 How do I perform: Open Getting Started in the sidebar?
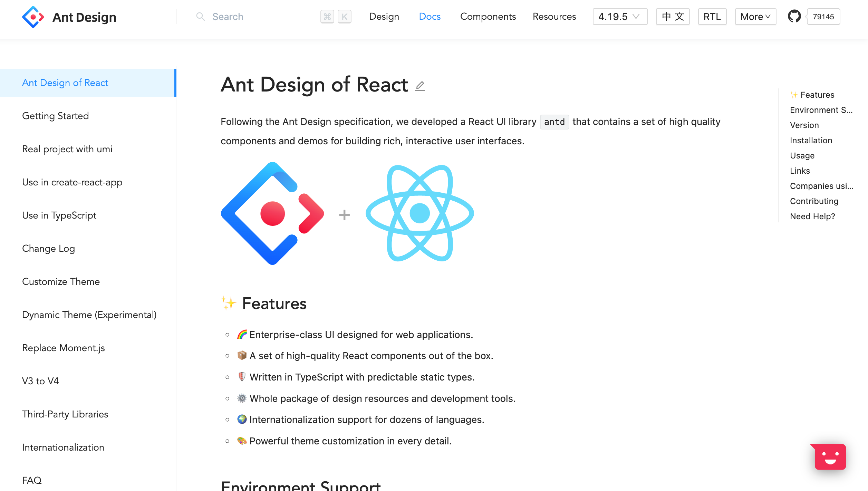pos(55,116)
